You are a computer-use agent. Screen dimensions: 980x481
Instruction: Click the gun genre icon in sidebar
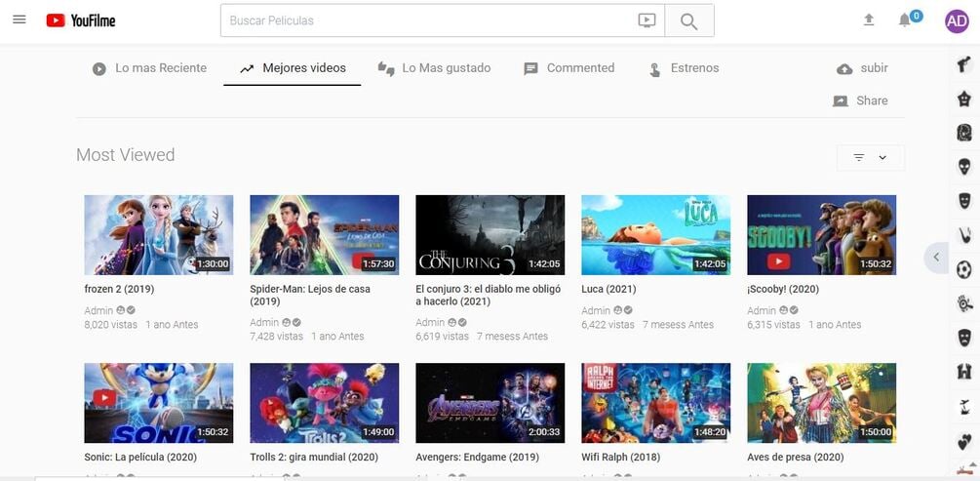click(x=964, y=63)
